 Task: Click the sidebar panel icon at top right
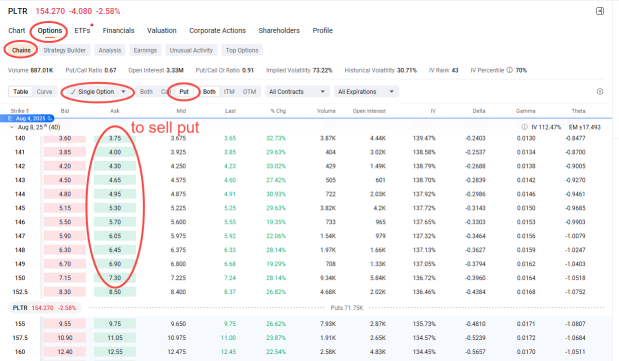(x=600, y=11)
